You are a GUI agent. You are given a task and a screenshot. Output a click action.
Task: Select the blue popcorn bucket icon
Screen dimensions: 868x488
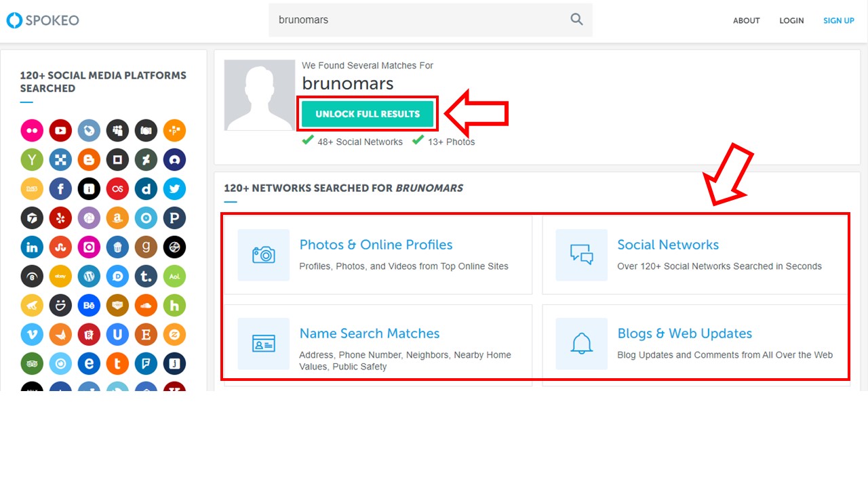pyautogui.click(x=117, y=247)
